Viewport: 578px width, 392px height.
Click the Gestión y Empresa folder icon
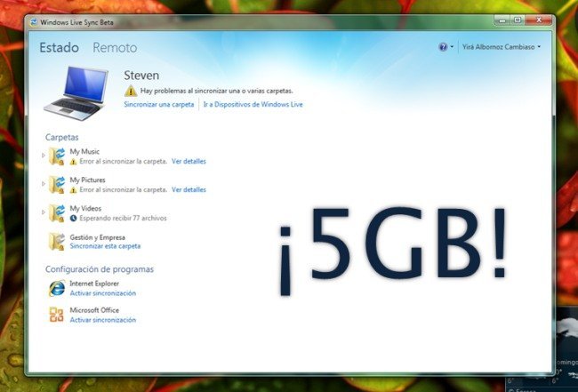[57, 242]
